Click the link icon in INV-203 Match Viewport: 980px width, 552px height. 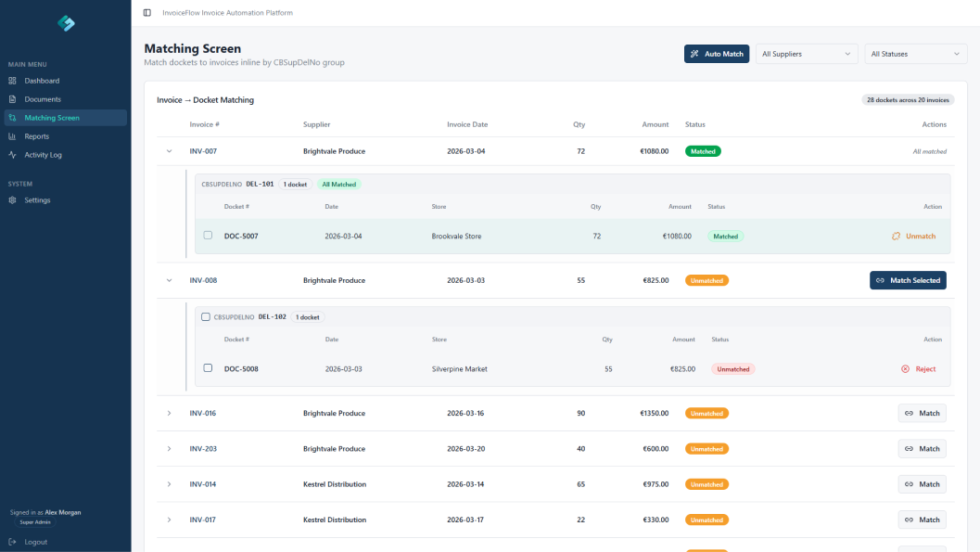pyautogui.click(x=909, y=449)
